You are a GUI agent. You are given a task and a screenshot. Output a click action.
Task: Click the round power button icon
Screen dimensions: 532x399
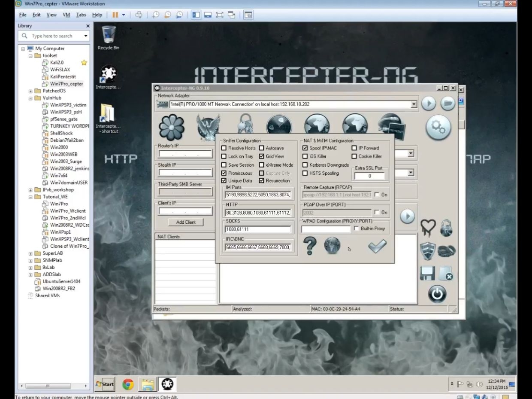(437, 294)
